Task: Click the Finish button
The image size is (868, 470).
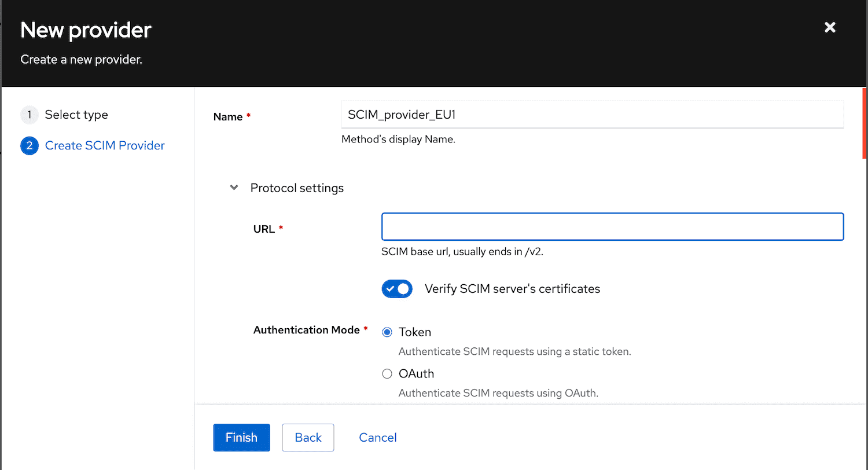Action: [241, 437]
